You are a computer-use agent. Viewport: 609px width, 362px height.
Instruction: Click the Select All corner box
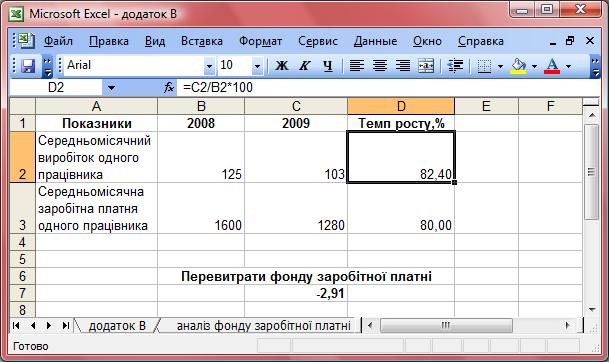pyautogui.click(x=23, y=106)
